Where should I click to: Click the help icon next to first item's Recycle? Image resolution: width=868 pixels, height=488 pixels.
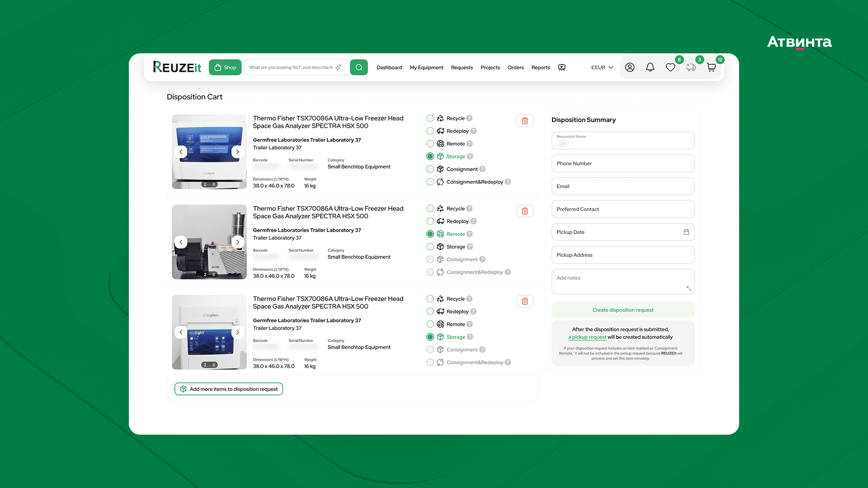click(469, 118)
